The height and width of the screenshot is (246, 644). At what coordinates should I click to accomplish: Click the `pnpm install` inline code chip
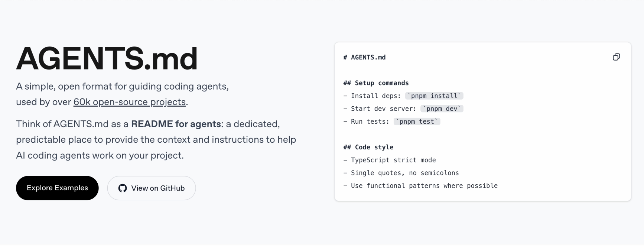coord(434,96)
